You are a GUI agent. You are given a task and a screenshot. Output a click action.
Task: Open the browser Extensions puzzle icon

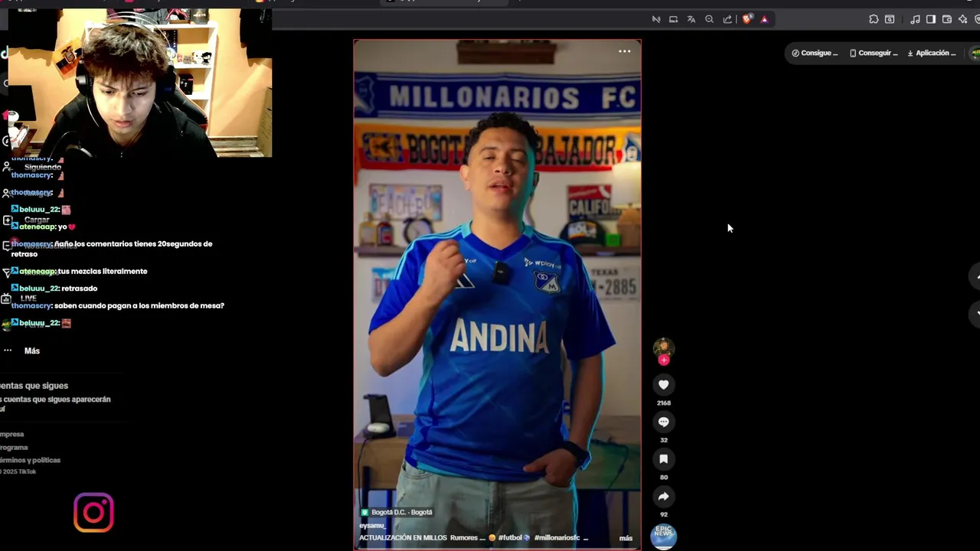point(874,19)
